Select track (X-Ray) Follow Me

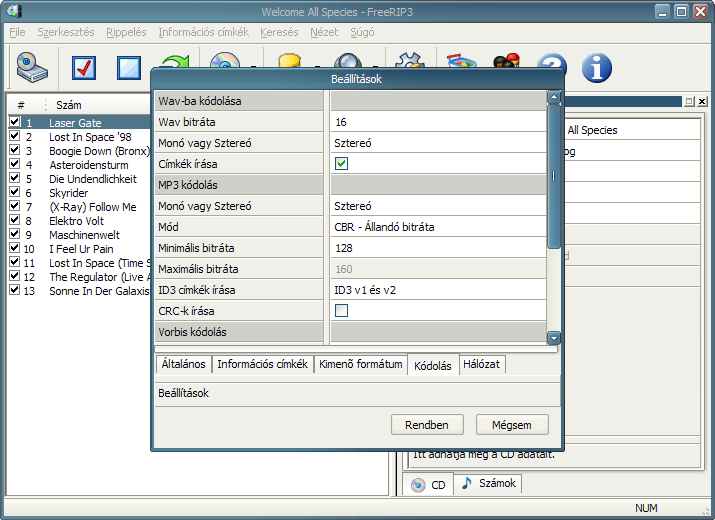93,207
